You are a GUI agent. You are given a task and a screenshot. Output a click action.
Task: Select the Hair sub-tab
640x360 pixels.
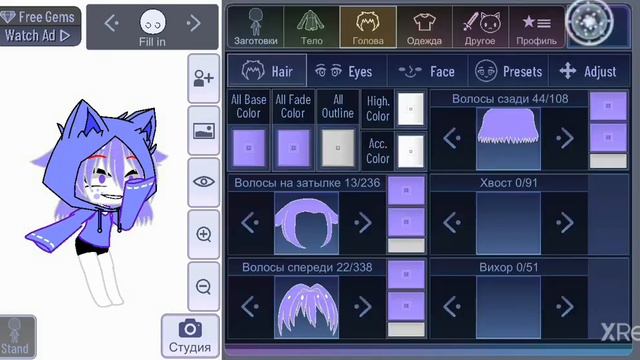point(267,71)
